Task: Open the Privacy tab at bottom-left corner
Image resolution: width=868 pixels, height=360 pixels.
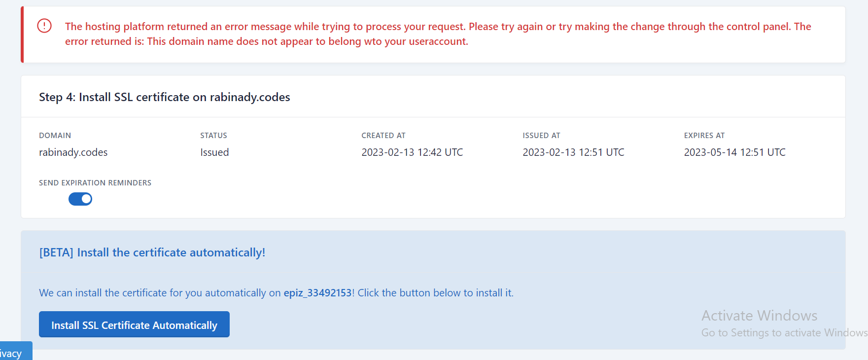Action: (13, 353)
